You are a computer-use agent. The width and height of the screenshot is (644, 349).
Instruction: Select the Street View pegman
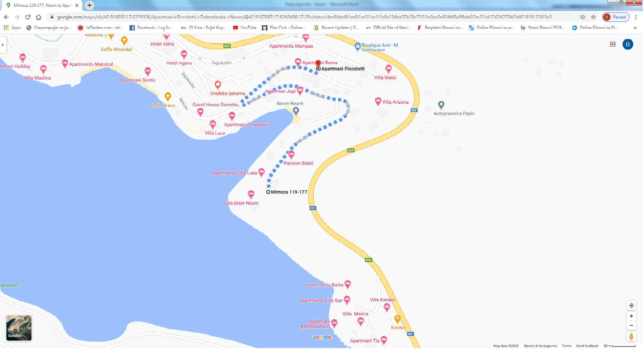631,336
